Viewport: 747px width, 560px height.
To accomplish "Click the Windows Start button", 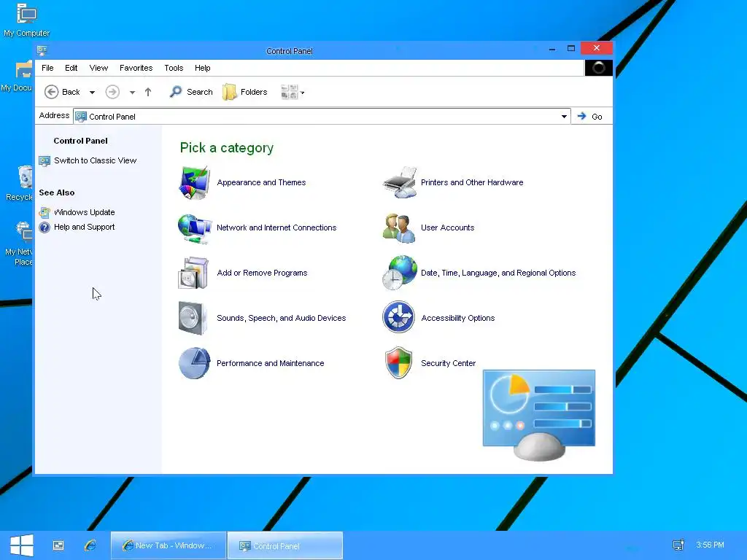I will (x=21, y=545).
